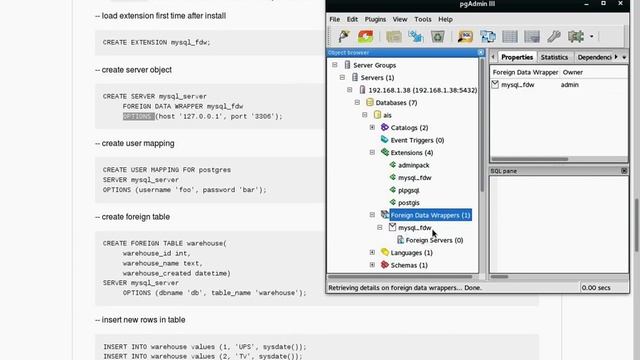Viewport: 640px width, 360px height.
Task: Select the 192.168.1.38 server entry
Action: [x=422, y=90]
